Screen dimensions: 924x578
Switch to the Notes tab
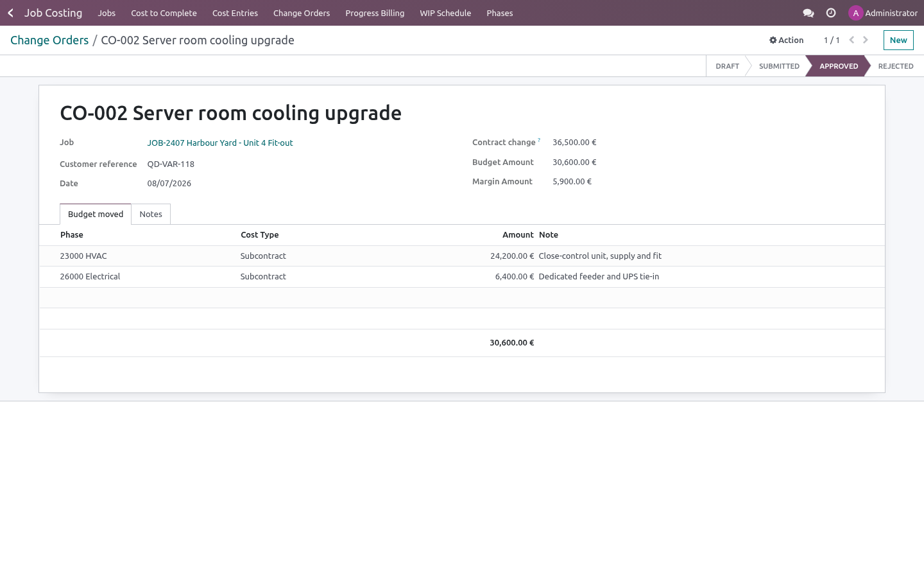click(x=151, y=214)
